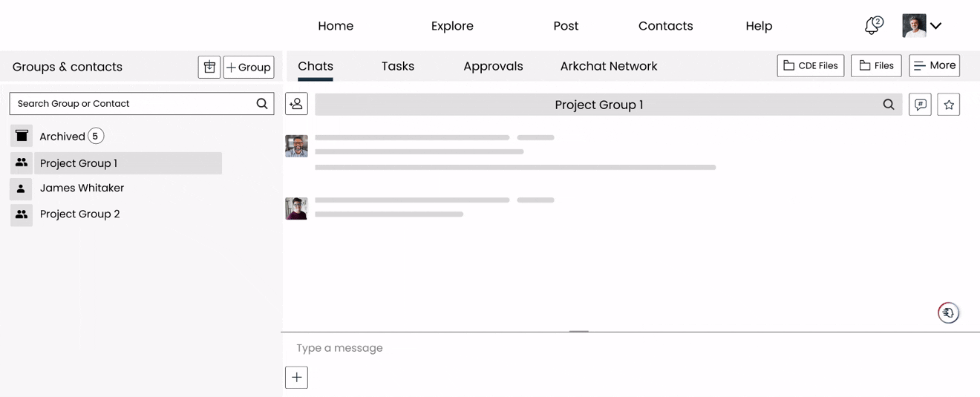The height and width of the screenshot is (397, 980).
Task: Click the person icon beside James Whitaker
Action: click(x=22, y=188)
